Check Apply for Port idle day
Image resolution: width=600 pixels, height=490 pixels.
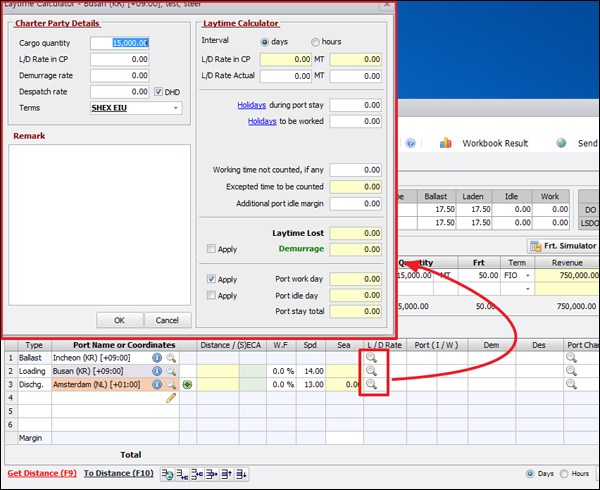[211, 295]
